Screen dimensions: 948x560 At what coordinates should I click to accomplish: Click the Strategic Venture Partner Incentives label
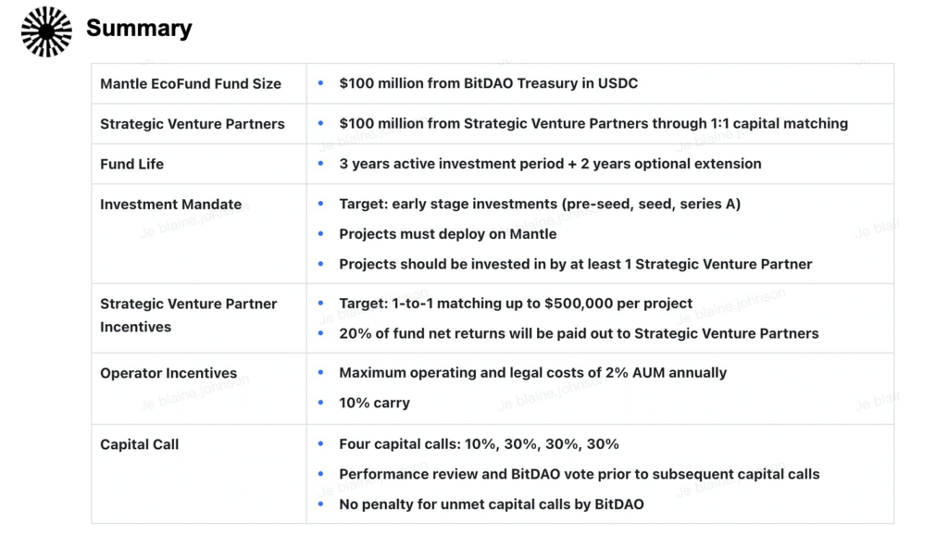188,315
